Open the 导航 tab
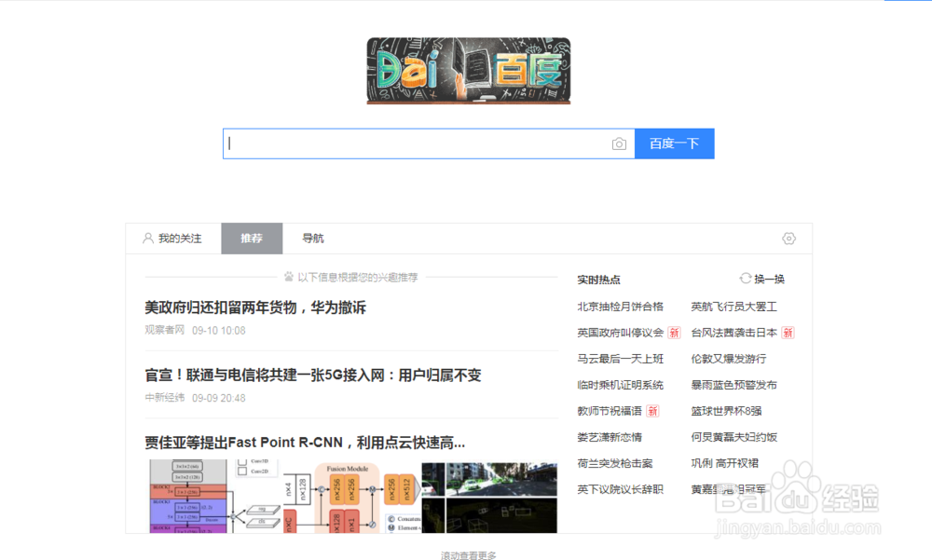This screenshot has height=560, width=932. [312, 239]
